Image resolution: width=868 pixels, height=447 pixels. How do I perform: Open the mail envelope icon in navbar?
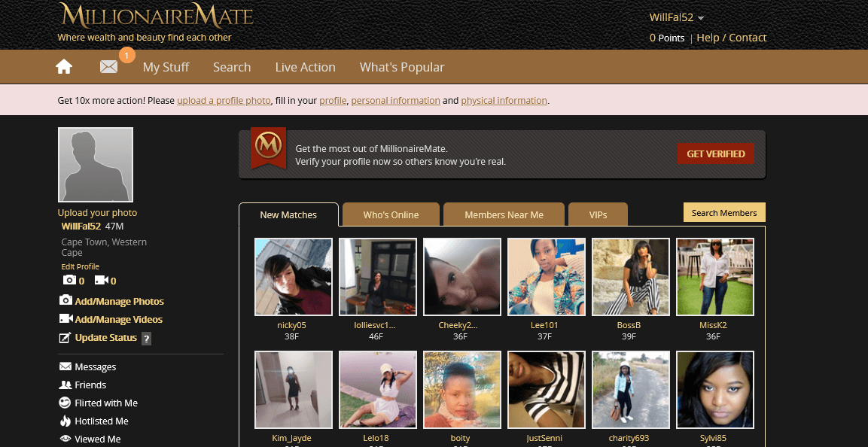point(108,67)
